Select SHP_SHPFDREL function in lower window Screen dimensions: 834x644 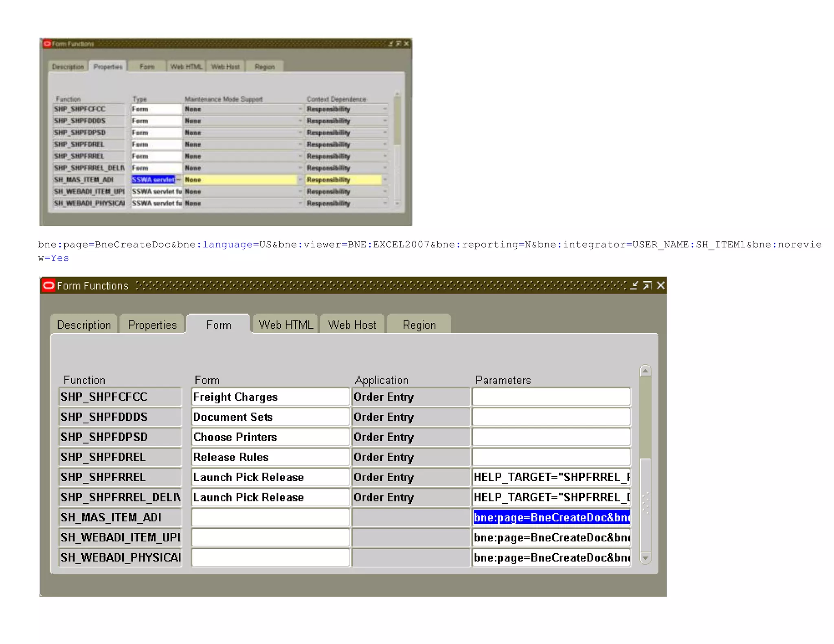point(120,457)
